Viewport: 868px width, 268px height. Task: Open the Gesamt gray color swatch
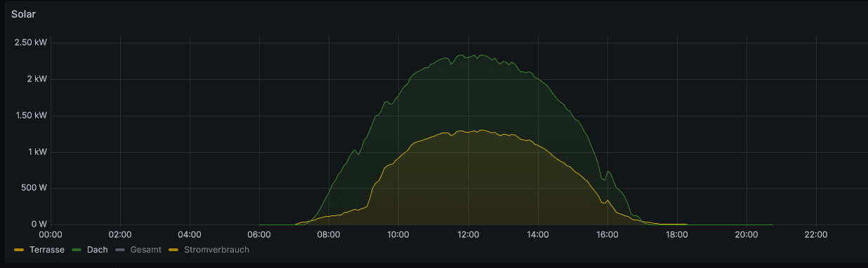[119, 250]
